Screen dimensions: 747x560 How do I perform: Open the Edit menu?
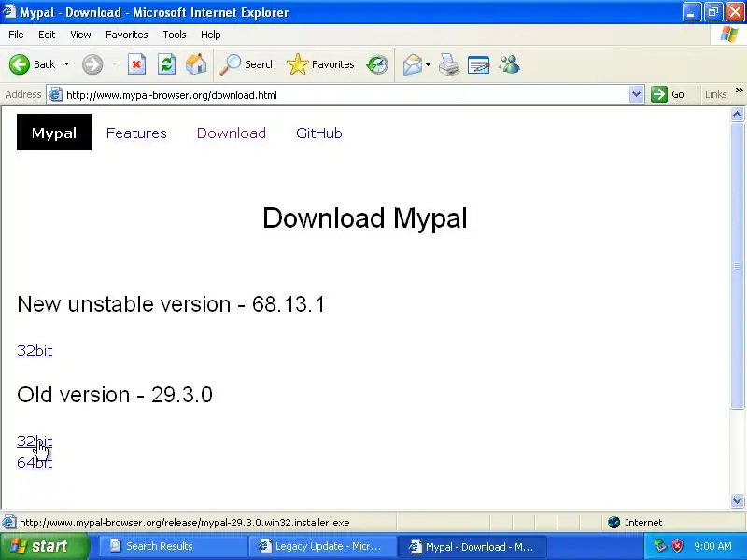(47, 35)
